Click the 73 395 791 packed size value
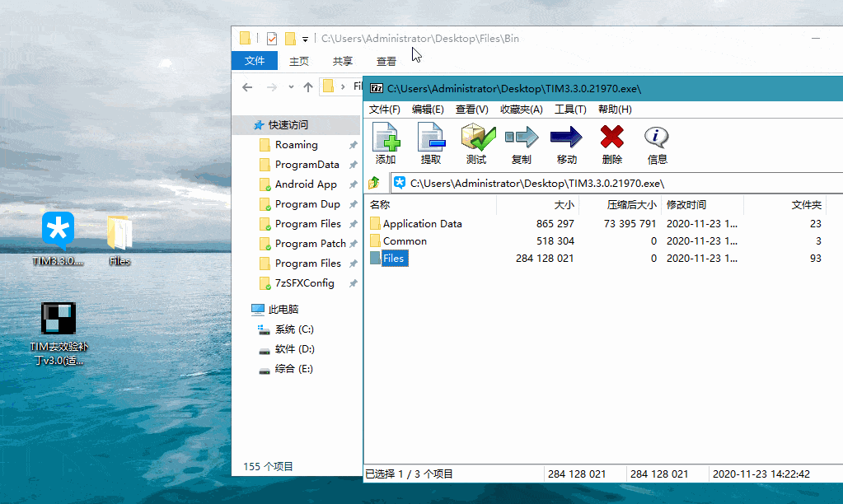This screenshot has width=843, height=504. (630, 223)
